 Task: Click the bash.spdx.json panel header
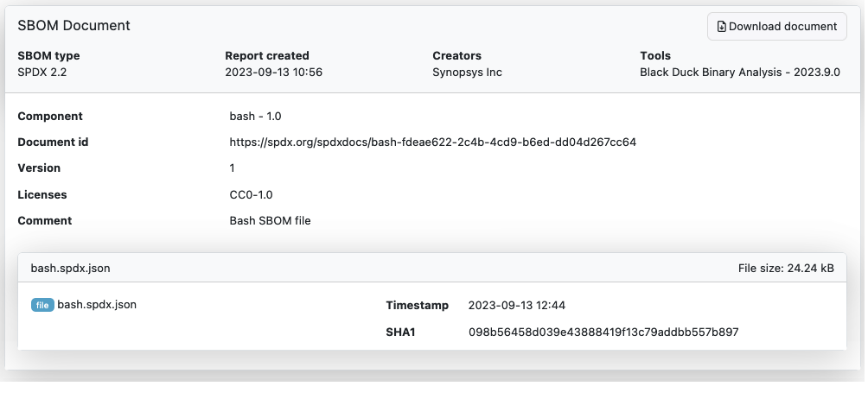[x=431, y=268]
